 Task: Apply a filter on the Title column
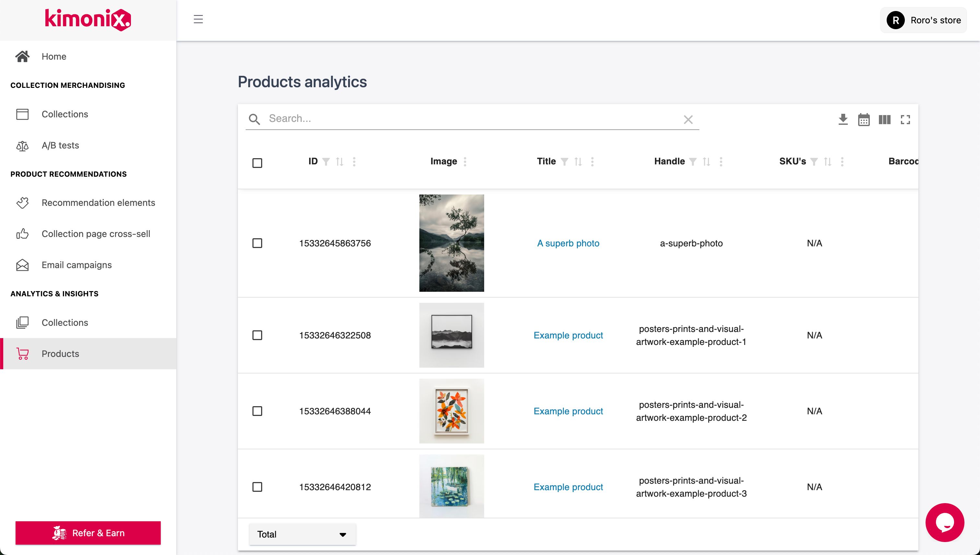point(565,161)
